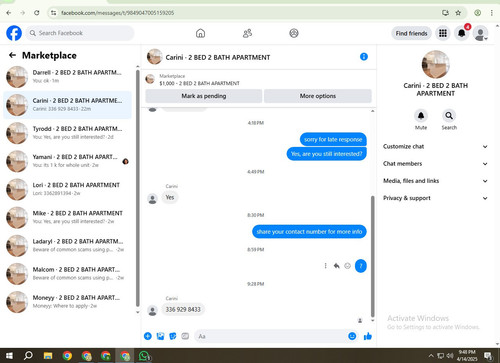
Task: Open conversation information icon
Action: click(x=364, y=57)
